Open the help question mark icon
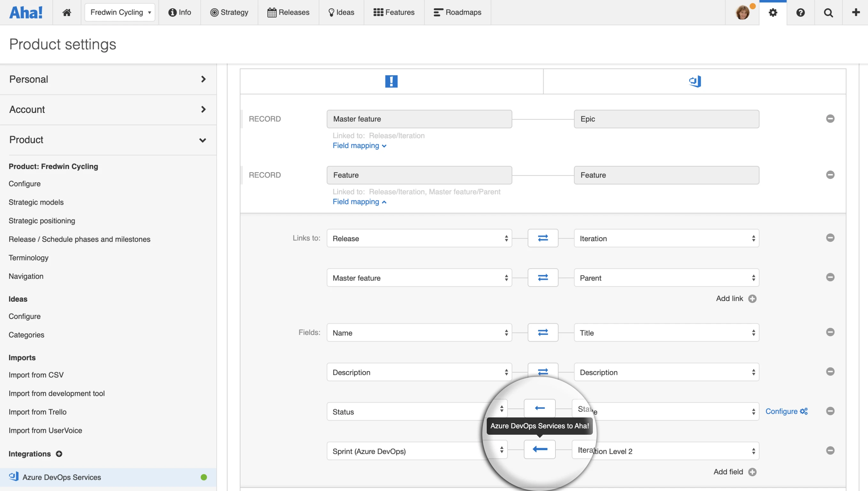The image size is (868, 491). [800, 12]
